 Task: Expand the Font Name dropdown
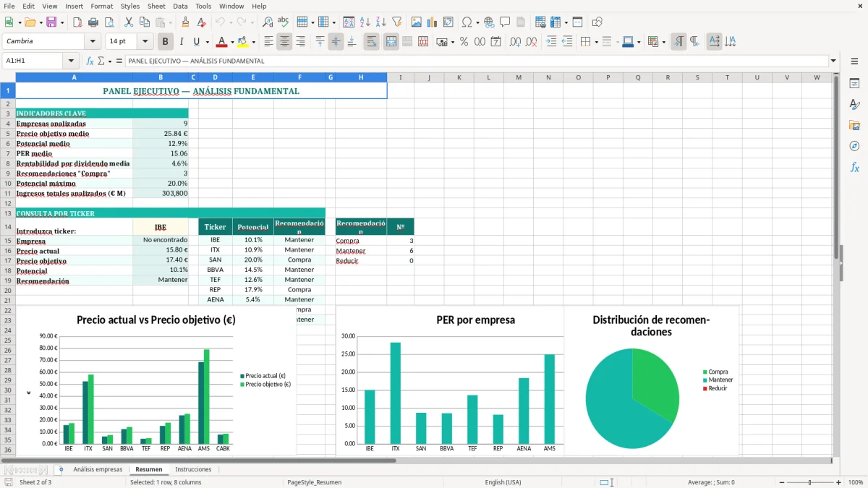pos(92,42)
